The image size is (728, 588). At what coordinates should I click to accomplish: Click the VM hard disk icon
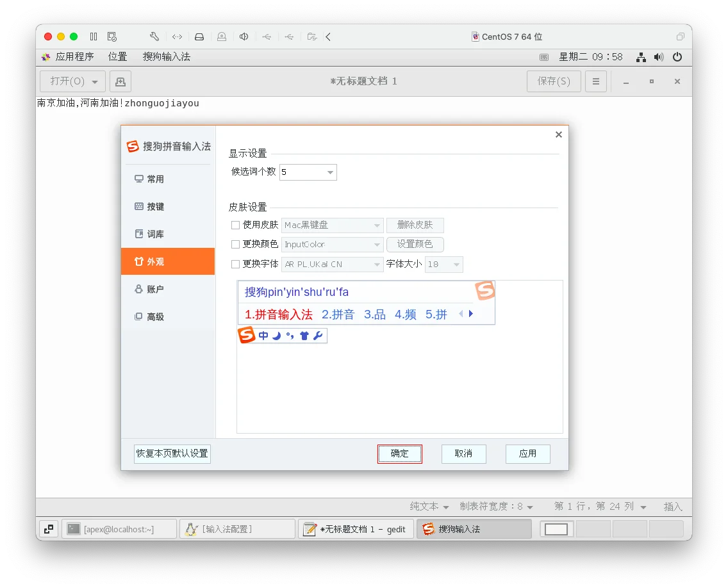click(x=199, y=37)
